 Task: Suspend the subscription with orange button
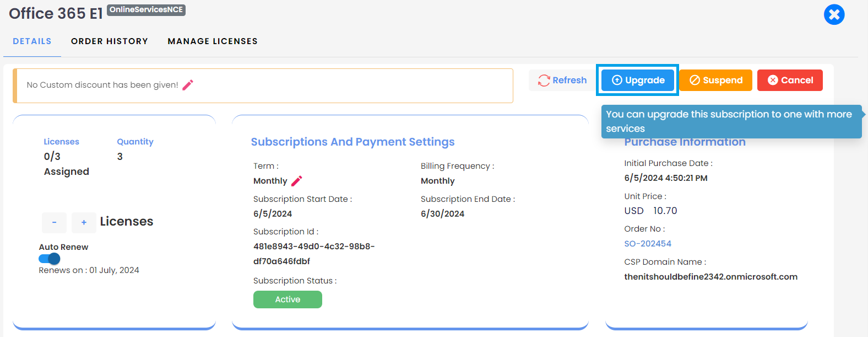pyautogui.click(x=716, y=80)
